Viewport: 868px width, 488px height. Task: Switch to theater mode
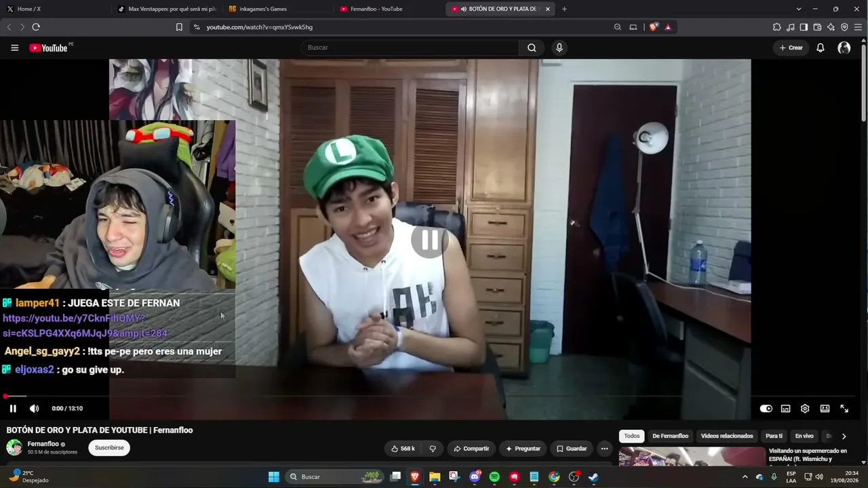coord(825,409)
